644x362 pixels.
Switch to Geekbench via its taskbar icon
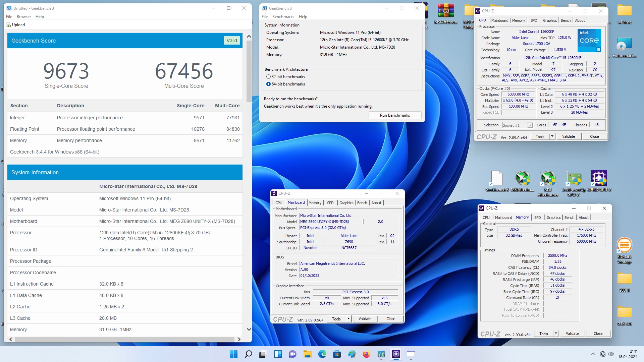[381, 354]
